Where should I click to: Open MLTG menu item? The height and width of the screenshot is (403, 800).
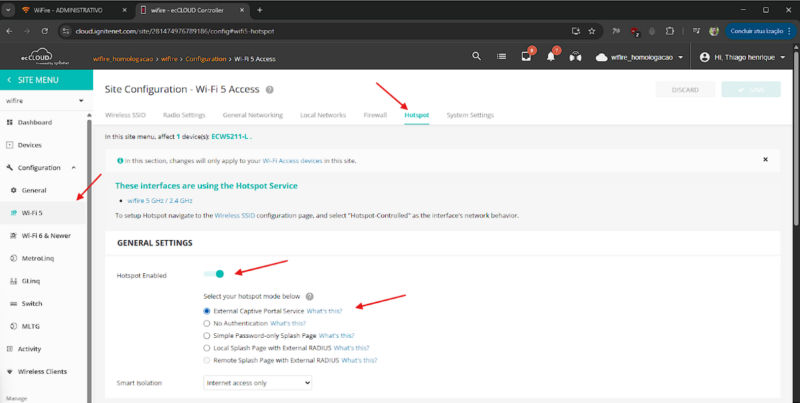pyautogui.click(x=30, y=326)
